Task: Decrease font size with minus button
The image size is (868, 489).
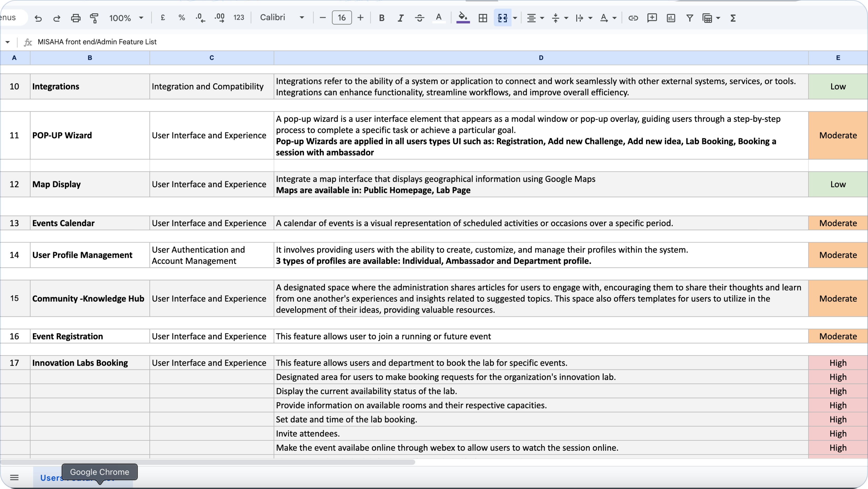Action: click(322, 18)
